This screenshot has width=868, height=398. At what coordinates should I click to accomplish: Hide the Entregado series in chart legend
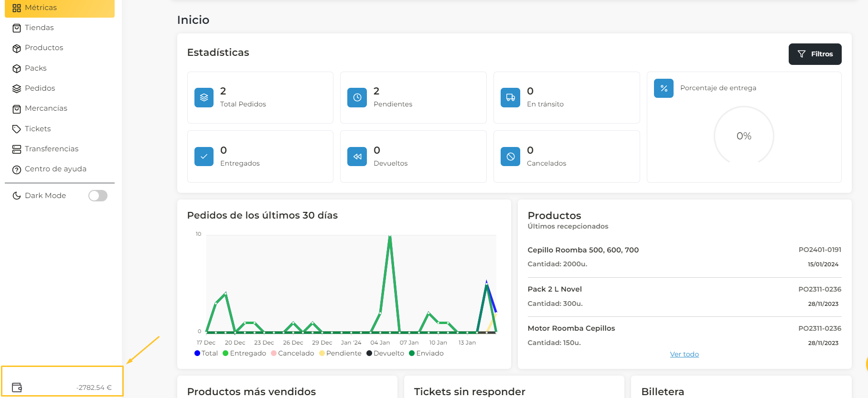[244, 353]
